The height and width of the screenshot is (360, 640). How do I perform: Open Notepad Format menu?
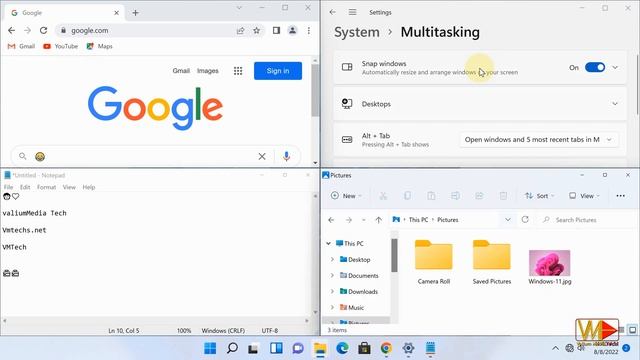[46, 187]
